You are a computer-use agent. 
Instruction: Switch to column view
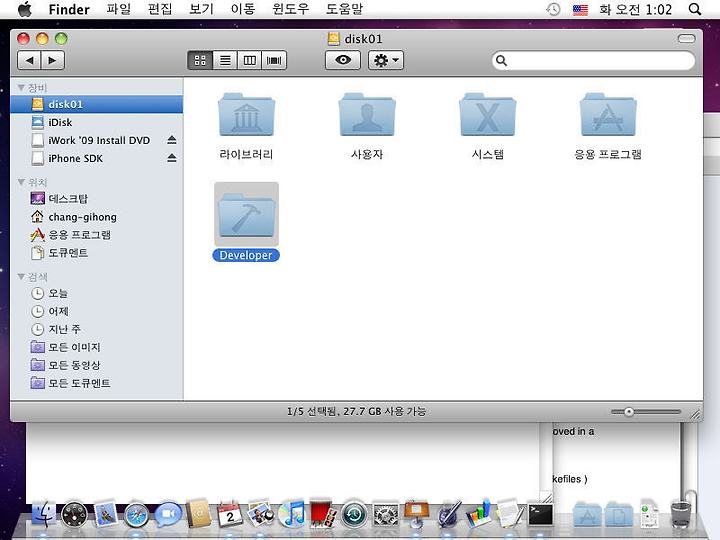pyautogui.click(x=249, y=60)
